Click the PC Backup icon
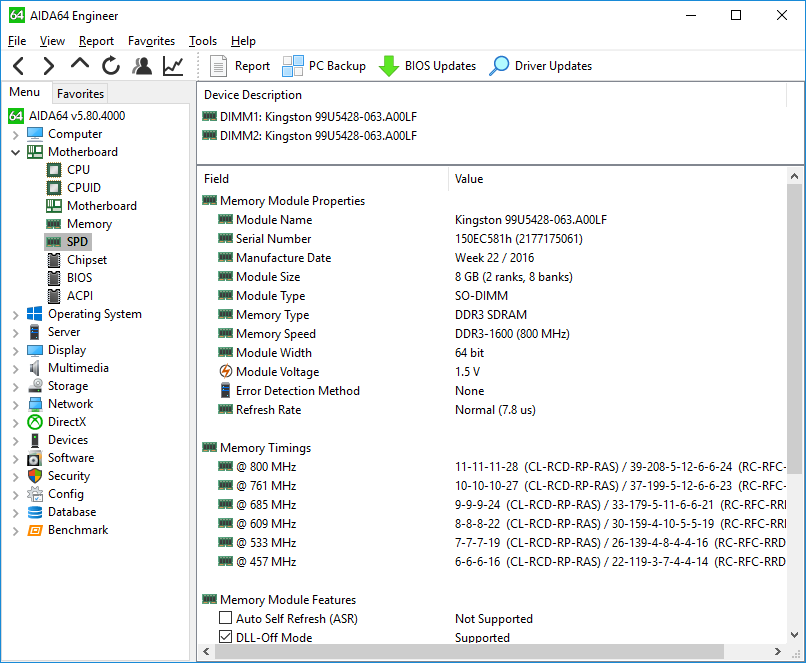 pyautogui.click(x=292, y=66)
